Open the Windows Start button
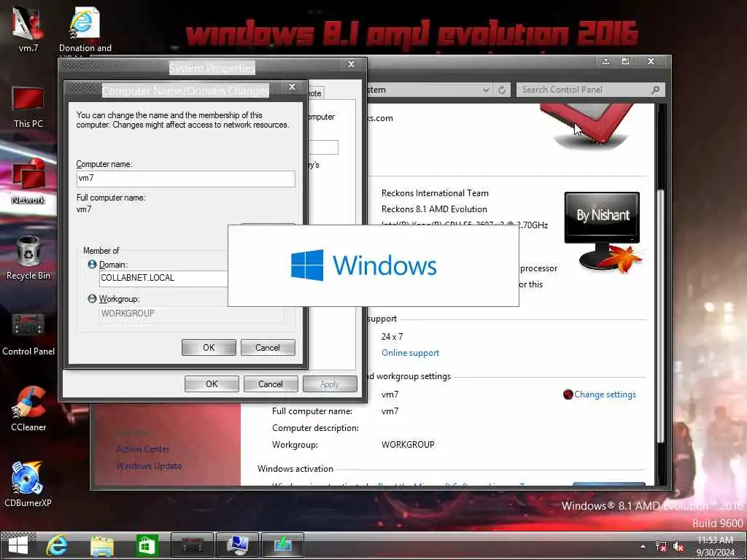The height and width of the screenshot is (560, 747). click(18, 545)
